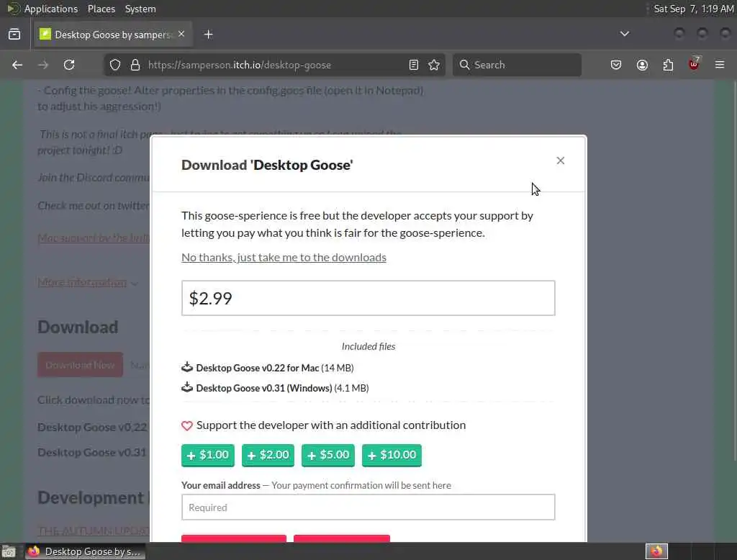Viewport: 737px width, 560px height.
Task: Click the URL address bar
Action: coord(273,65)
